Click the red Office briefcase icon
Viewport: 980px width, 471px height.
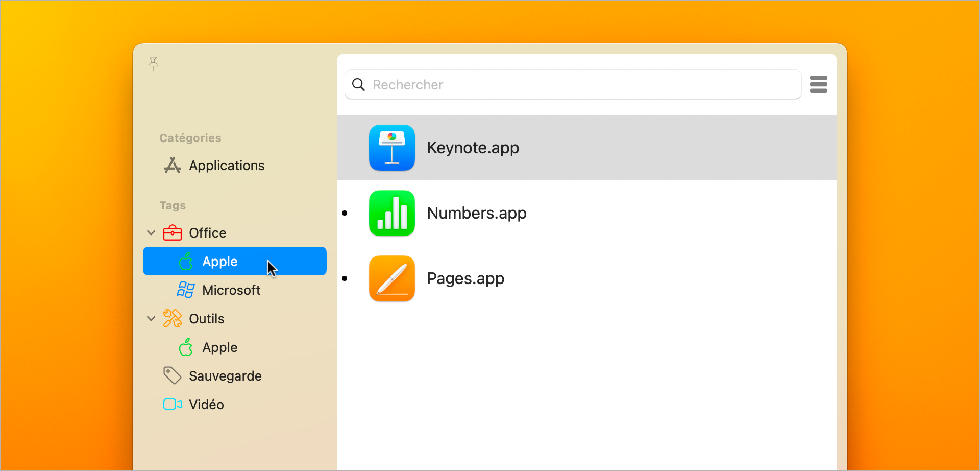[x=173, y=233]
